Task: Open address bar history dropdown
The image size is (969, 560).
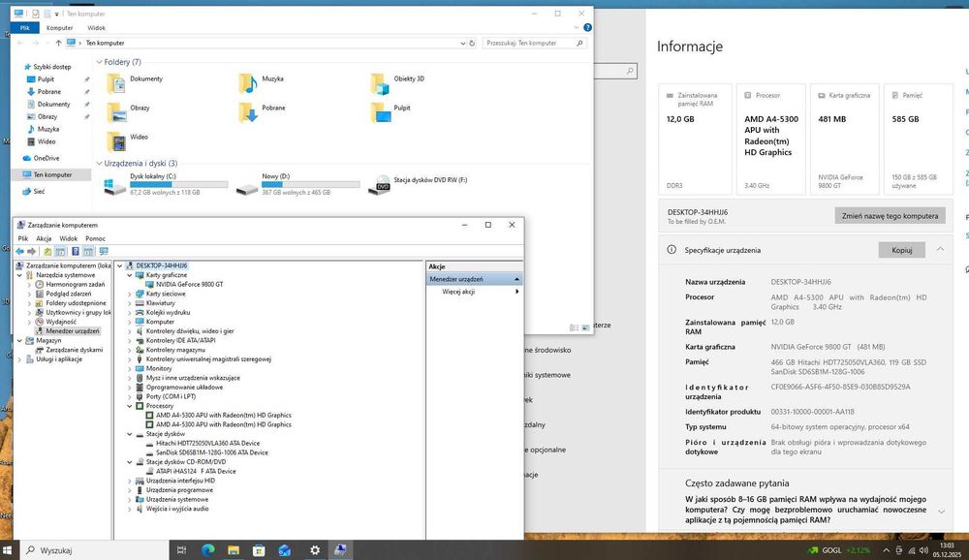Action: [462, 44]
